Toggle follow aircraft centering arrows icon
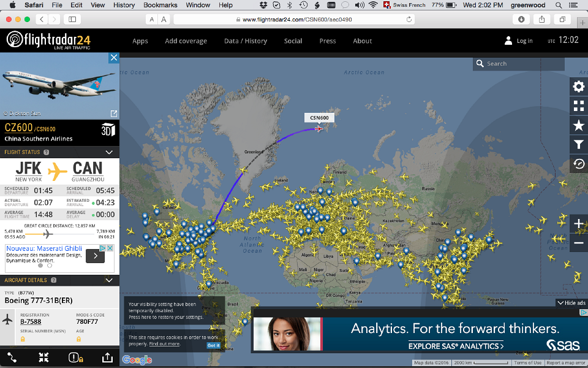588x368 pixels. [43, 357]
